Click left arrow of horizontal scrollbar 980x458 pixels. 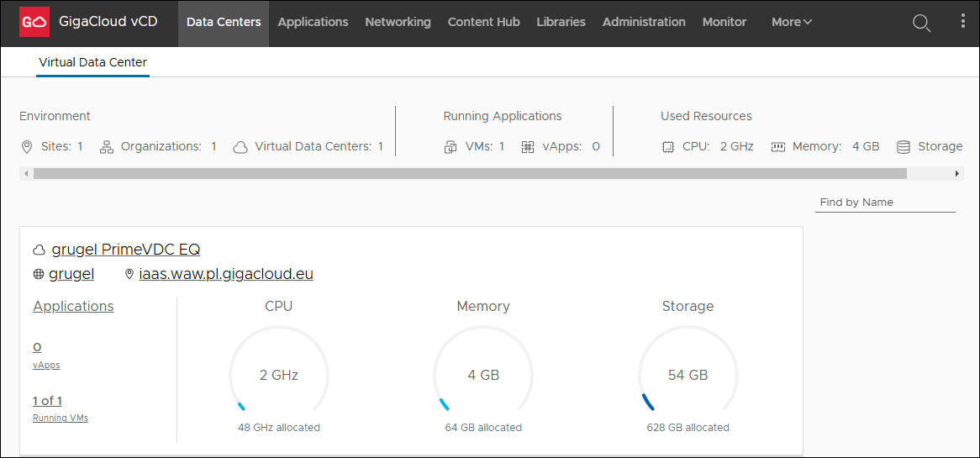pos(27,174)
